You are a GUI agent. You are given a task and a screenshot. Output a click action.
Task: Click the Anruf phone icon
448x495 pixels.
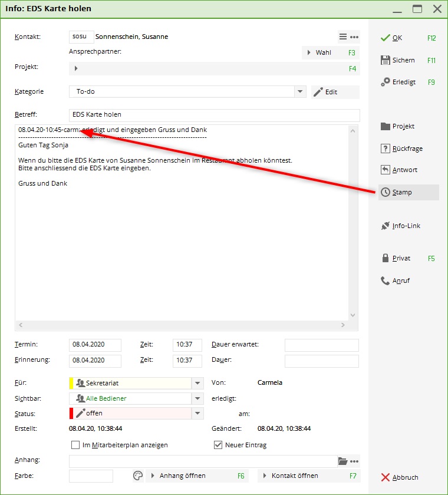[386, 280]
